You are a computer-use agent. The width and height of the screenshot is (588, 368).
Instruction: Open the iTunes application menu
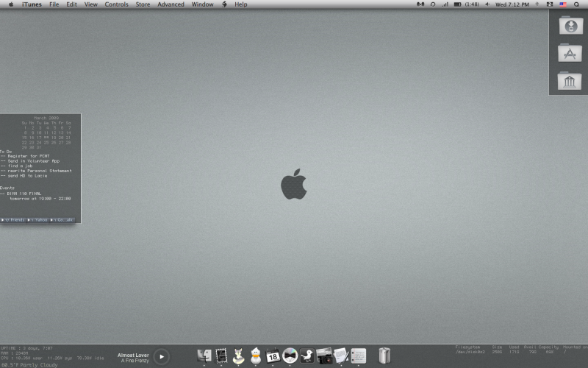[32, 4]
